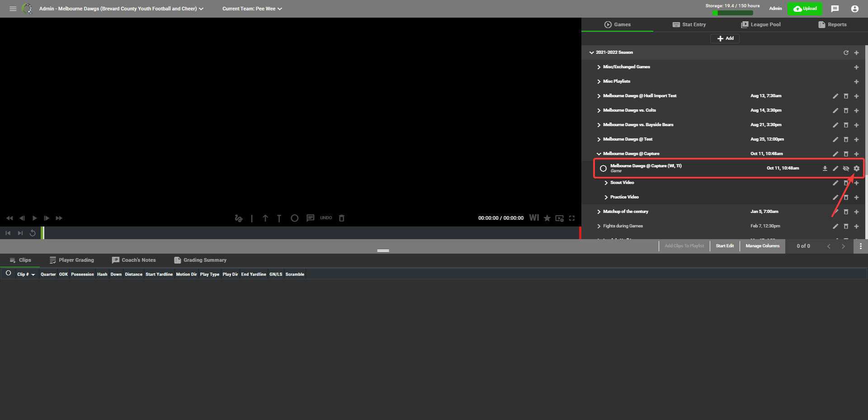Image resolution: width=868 pixels, height=420 pixels.
Task: Open settings gear for Capture game video
Action: 856,168
